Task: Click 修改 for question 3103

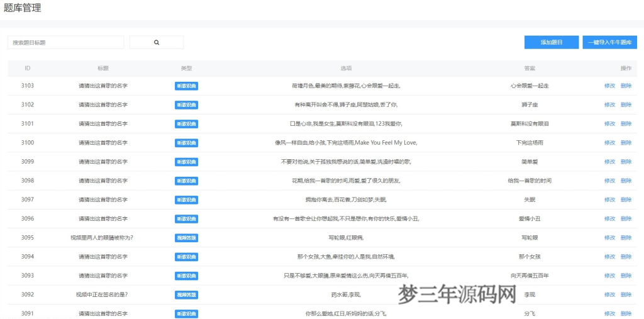Action: click(x=609, y=86)
